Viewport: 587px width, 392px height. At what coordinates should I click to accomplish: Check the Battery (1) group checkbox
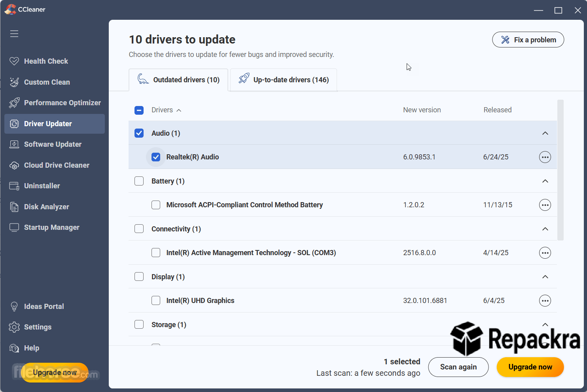click(139, 181)
